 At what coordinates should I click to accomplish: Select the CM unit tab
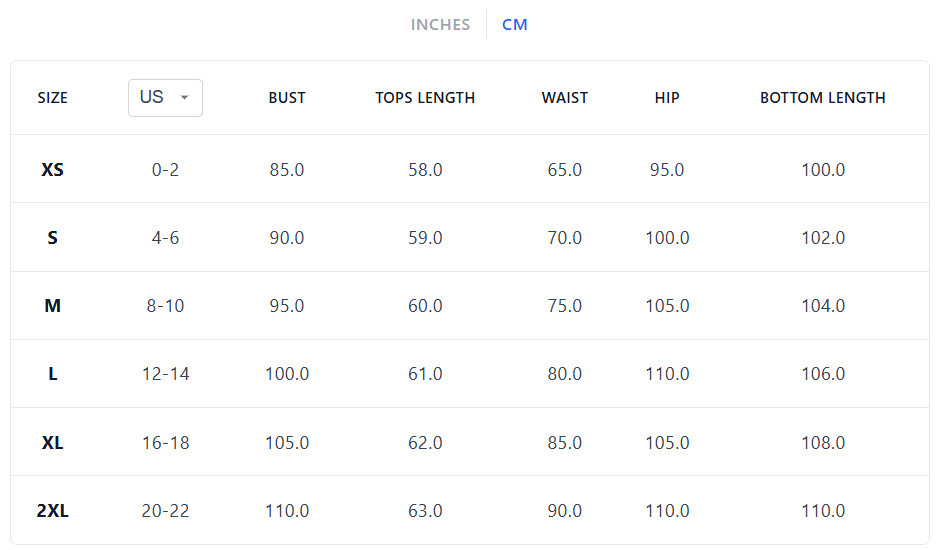515,25
